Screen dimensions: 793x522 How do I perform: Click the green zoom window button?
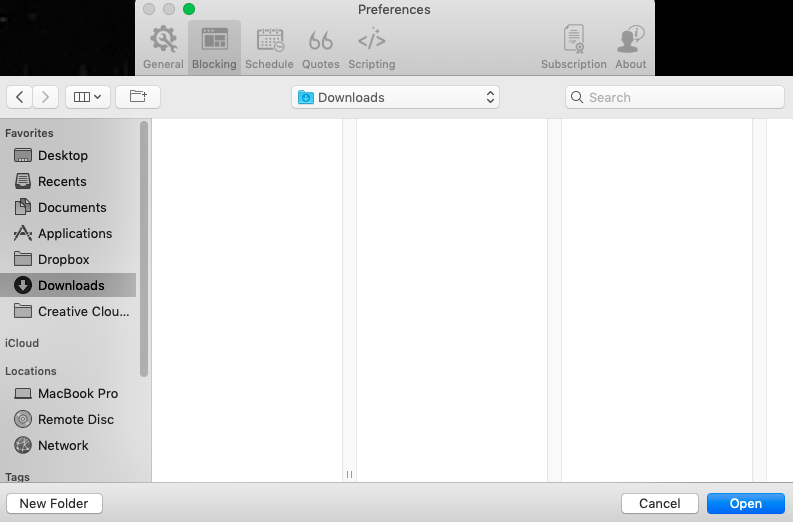pos(189,9)
